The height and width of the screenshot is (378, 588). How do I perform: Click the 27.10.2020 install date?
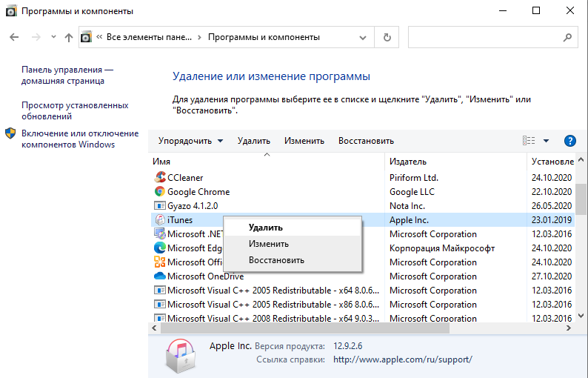coord(552,276)
